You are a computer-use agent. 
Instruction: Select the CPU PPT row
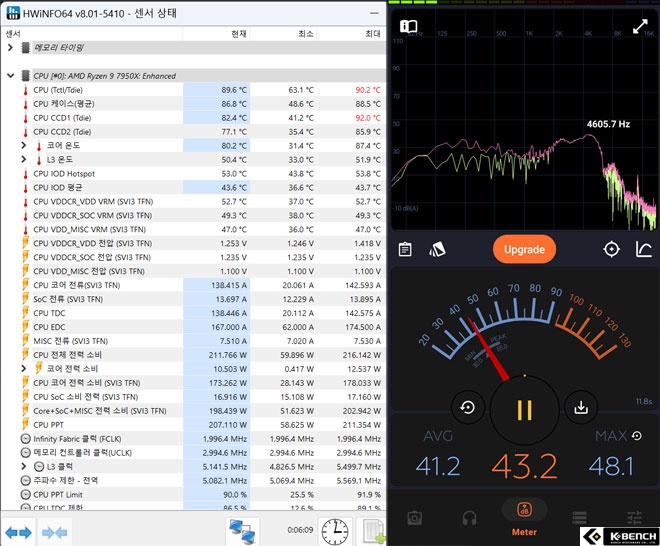[x=193, y=424]
